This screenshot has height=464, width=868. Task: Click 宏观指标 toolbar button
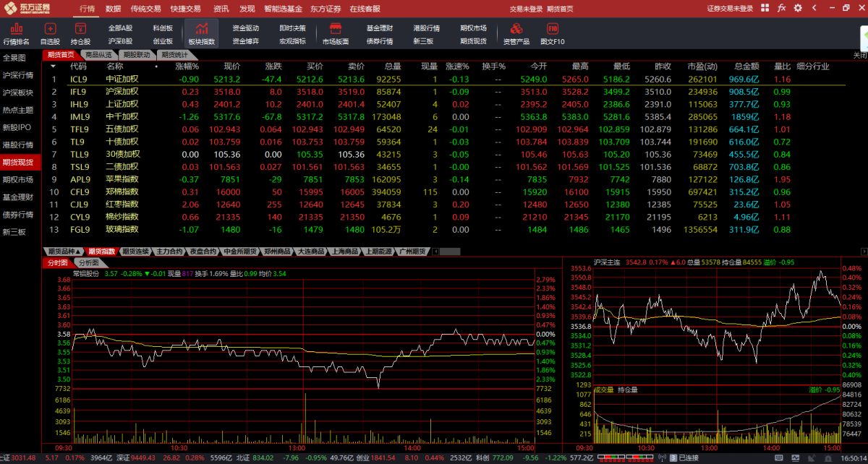click(x=292, y=41)
